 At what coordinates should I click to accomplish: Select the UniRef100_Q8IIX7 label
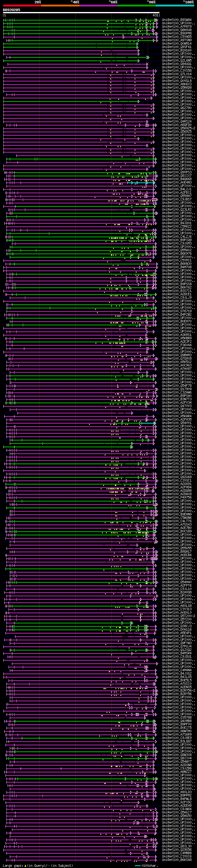(x=177, y=176)
